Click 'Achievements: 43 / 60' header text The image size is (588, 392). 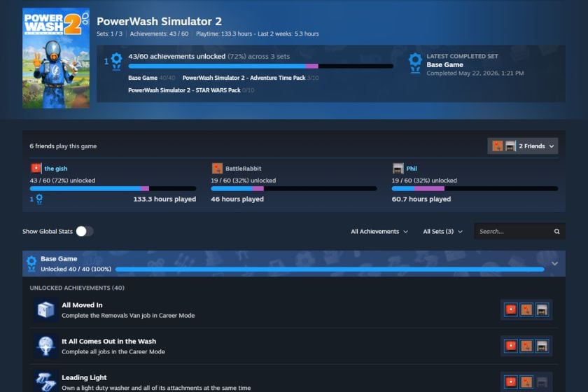(x=159, y=34)
